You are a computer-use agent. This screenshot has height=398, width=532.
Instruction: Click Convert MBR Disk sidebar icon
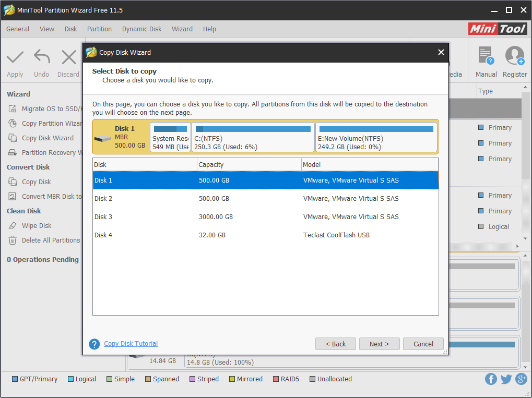click(13, 196)
